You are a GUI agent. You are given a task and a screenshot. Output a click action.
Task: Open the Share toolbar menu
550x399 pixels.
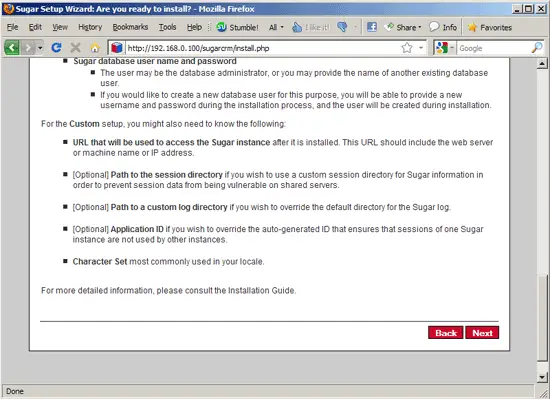pos(403,27)
